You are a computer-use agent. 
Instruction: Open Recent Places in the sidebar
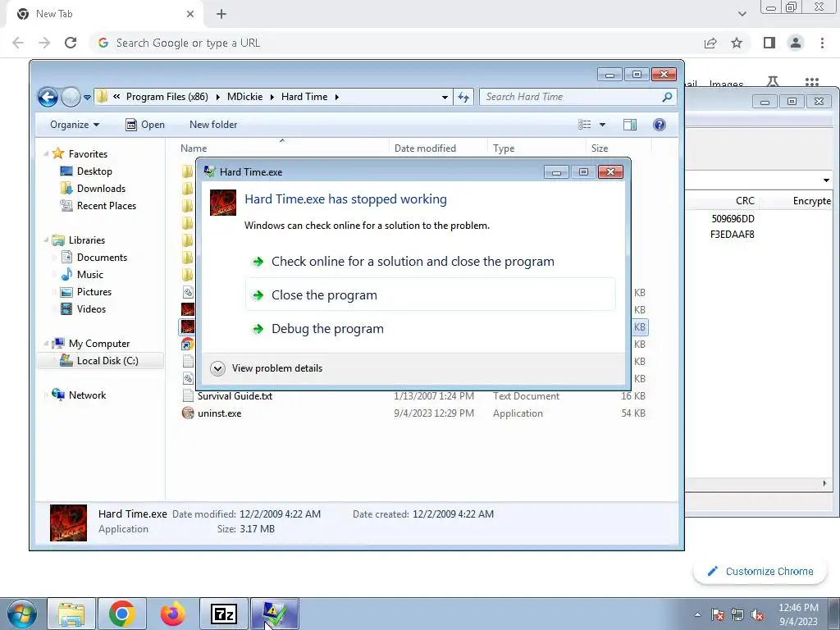(106, 206)
